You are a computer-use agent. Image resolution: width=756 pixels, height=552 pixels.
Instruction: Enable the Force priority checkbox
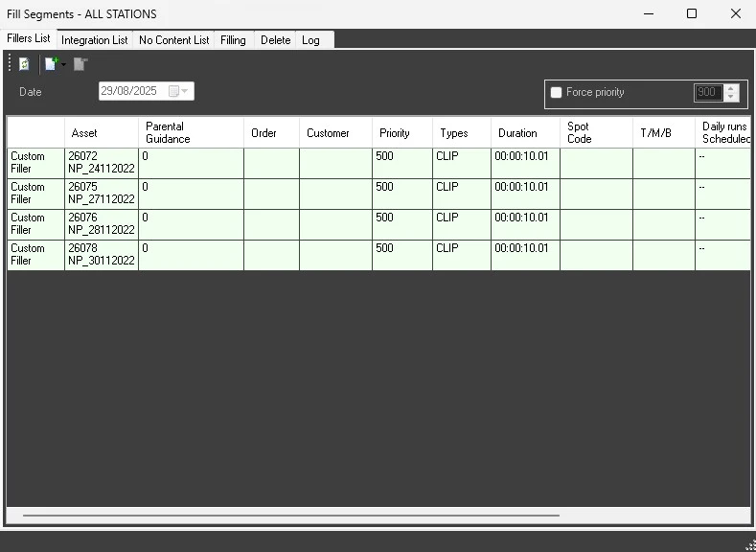pos(556,93)
